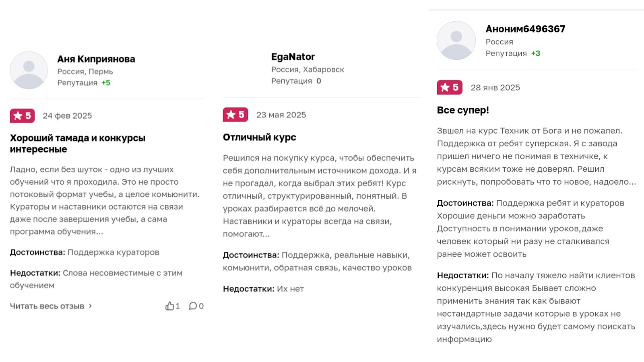The image size is (644, 362).
Task: Click the 5-star rating badge on EgaNator's review
Action: coord(235,115)
